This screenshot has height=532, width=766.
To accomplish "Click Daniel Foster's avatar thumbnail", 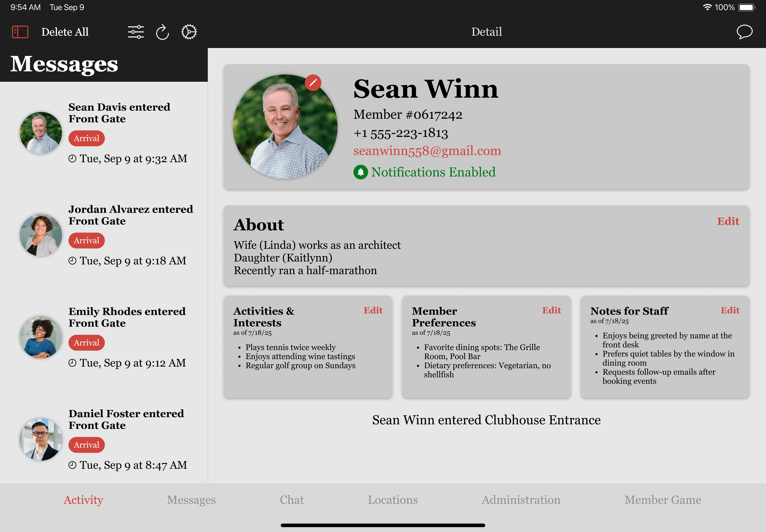I will pos(41,439).
